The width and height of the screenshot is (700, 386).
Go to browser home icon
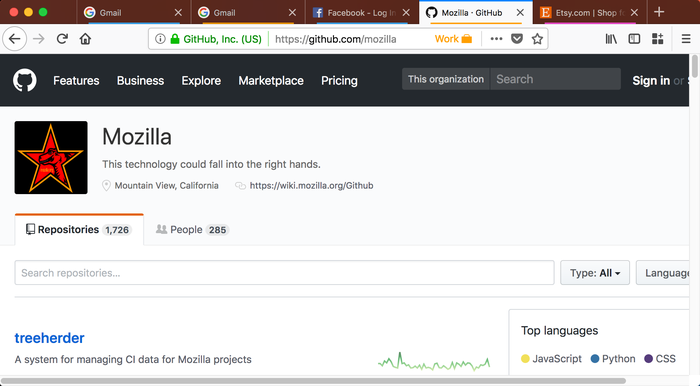click(x=85, y=39)
